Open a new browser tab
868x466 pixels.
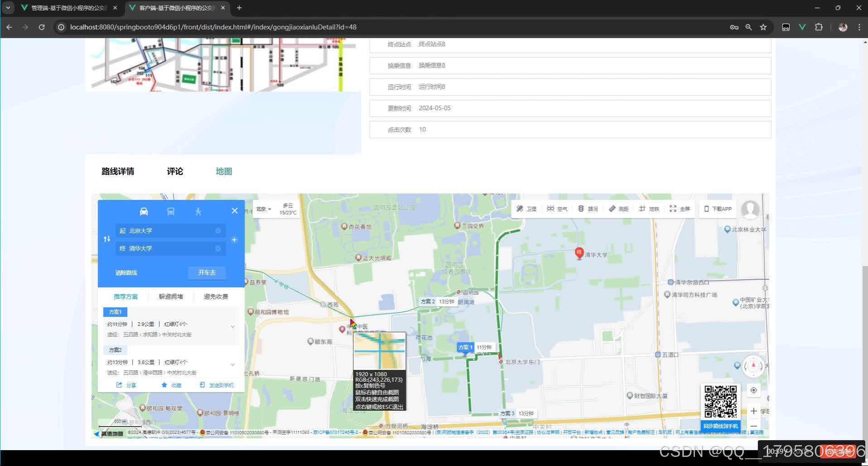[239, 8]
